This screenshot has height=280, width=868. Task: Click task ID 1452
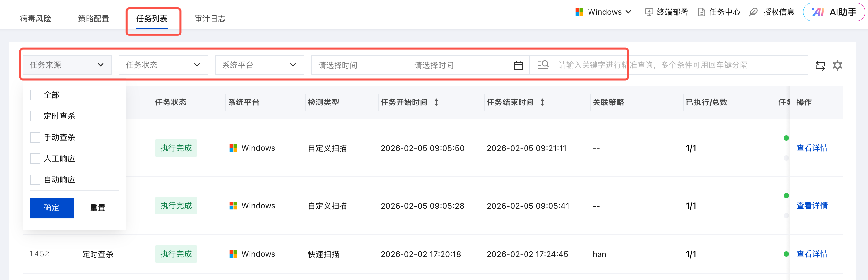click(x=39, y=254)
